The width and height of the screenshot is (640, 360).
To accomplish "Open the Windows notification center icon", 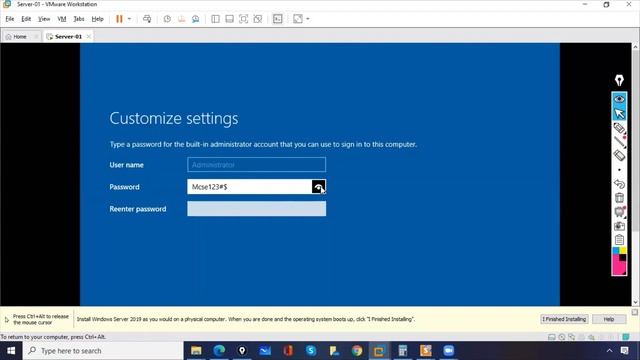I will pos(624,351).
